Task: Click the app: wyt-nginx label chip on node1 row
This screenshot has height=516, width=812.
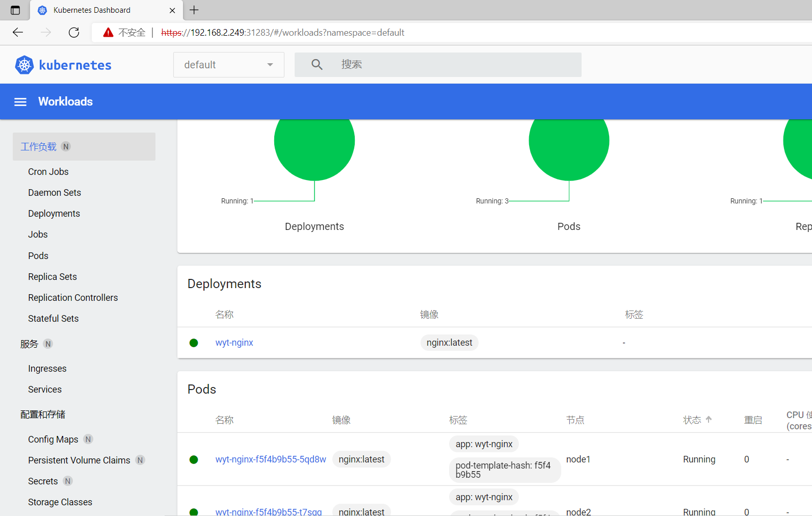Action: 484,444
